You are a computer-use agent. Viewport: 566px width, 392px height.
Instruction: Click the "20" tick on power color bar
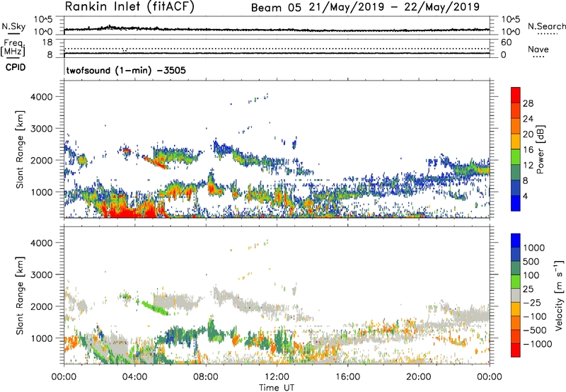click(x=528, y=134)
